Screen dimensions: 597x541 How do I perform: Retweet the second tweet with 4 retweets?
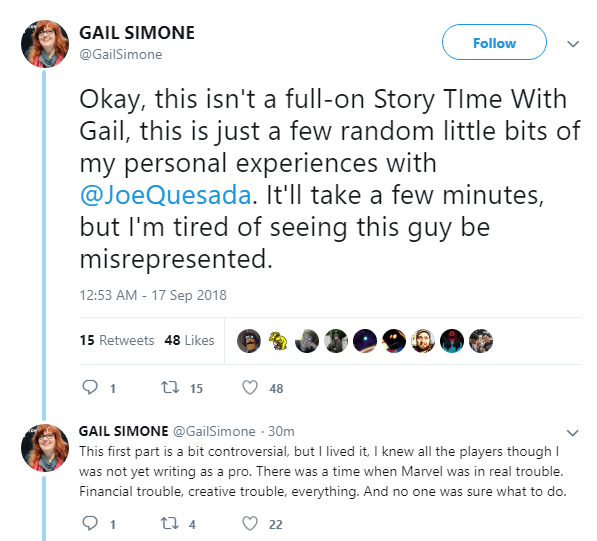(x=170, y=523)
